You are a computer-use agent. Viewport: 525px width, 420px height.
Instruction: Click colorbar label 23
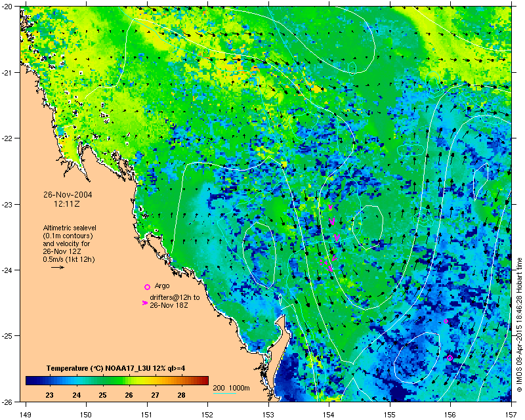pos(50,395)
